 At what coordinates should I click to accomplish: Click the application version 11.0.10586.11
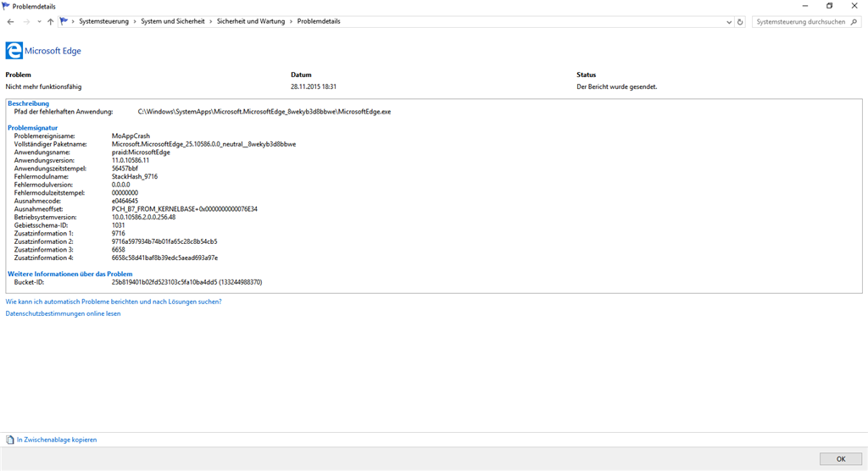[131, 160]
